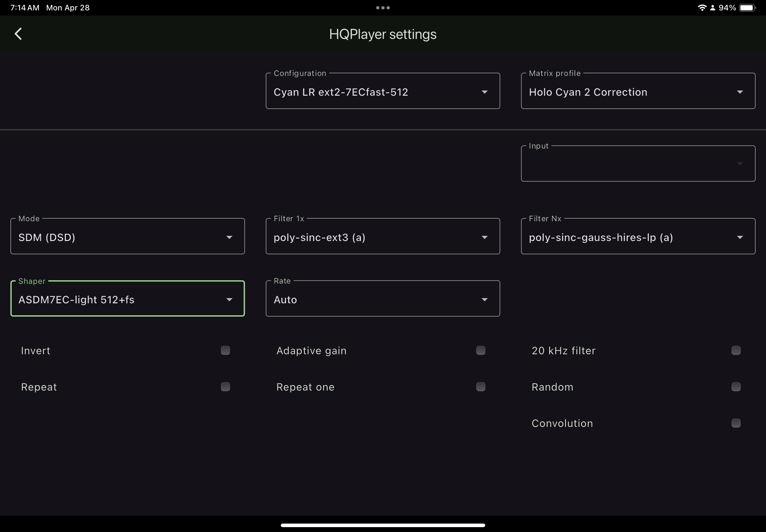Tap the battery indicator icon
Viewport: 766px width, 532px height.
[x=747, y=8]
